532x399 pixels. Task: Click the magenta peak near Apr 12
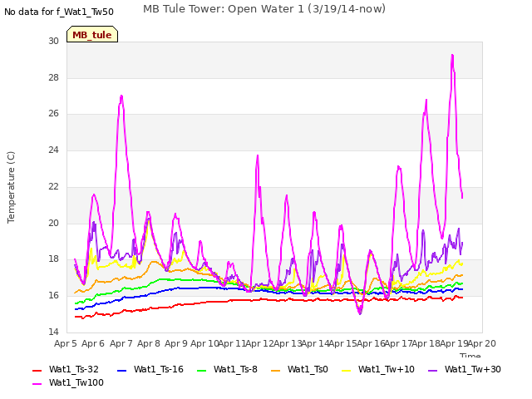(x=258, y=155)
